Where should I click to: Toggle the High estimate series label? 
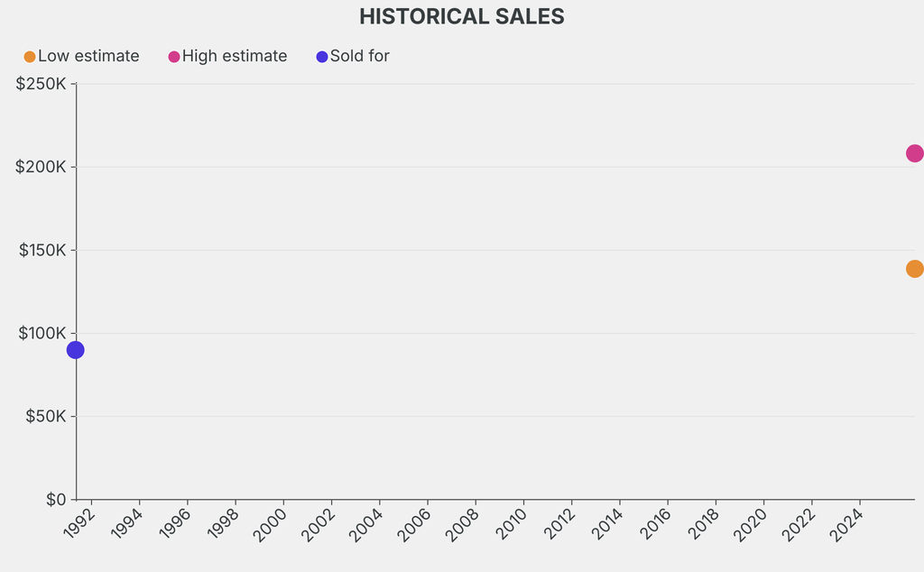click(235, 56)
